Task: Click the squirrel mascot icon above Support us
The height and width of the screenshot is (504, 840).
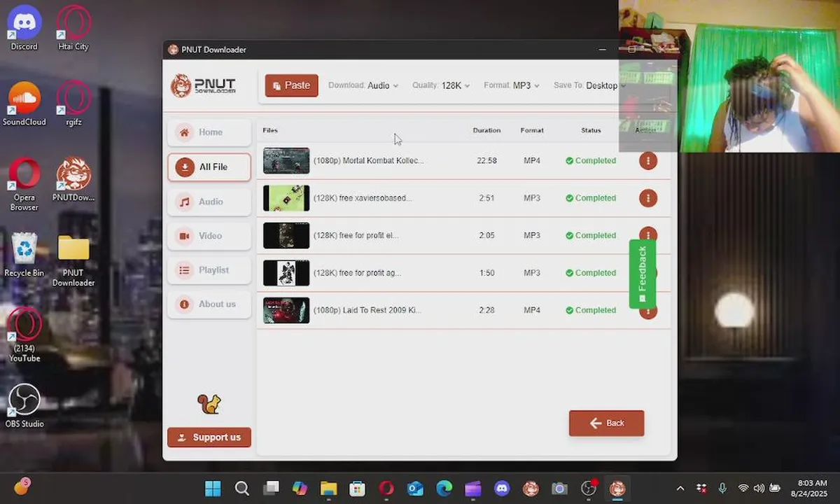Action: pos(209,404)
